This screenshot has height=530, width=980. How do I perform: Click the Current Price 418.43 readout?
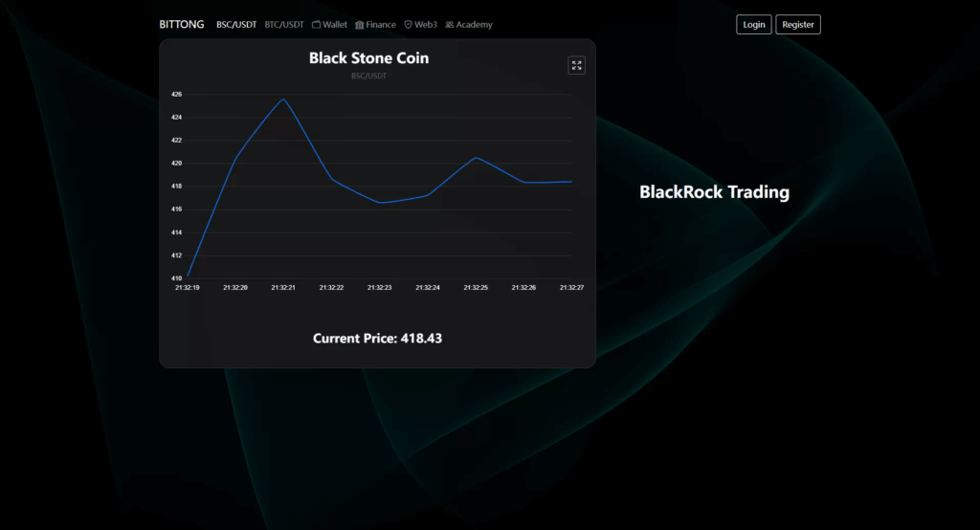click(377, 339)
